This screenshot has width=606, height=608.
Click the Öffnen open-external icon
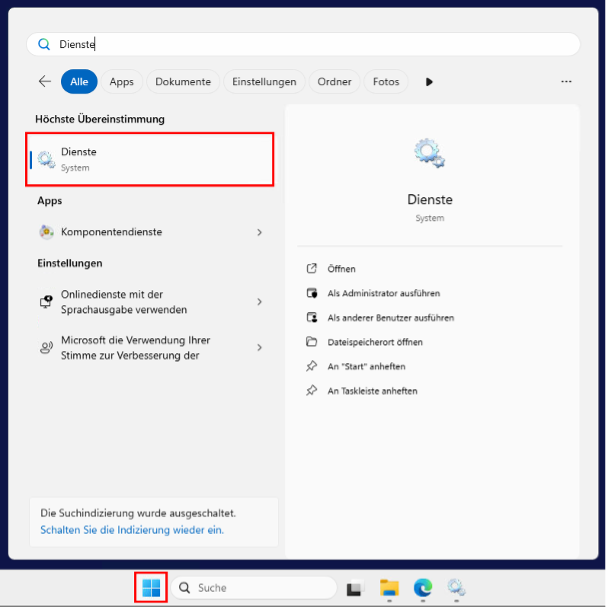pyautogui.click(x=312, y=268)
